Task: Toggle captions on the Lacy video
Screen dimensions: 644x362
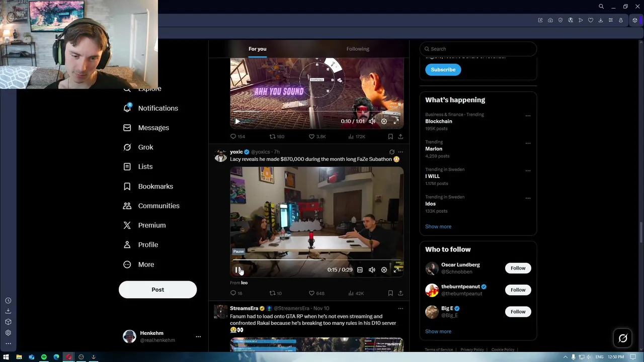Action: pyautogui.click(x=360, y=270)
